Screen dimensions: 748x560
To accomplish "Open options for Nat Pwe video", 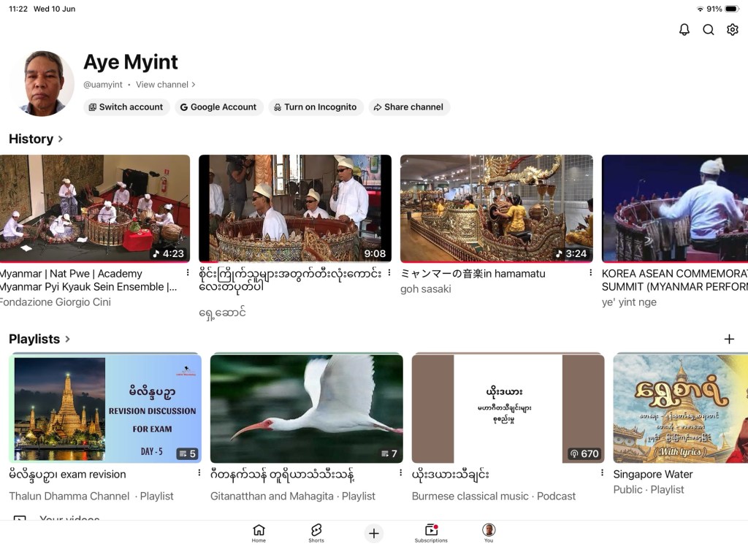I will pos(188,272).
